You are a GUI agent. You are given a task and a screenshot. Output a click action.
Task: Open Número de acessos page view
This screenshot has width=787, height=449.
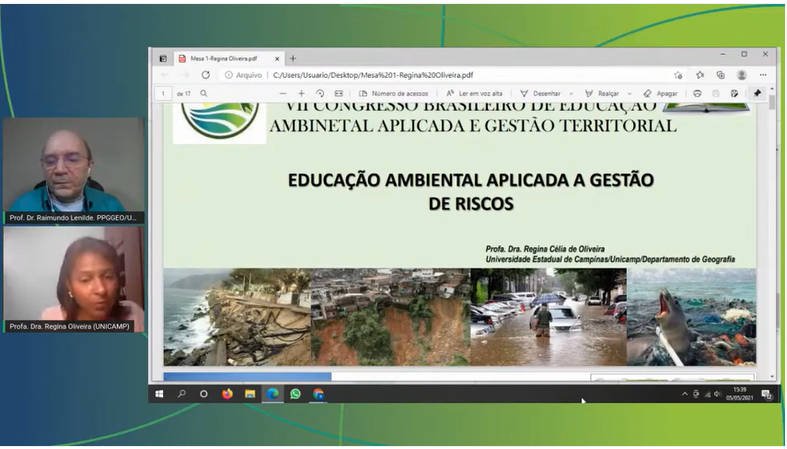tap(394, 93)
